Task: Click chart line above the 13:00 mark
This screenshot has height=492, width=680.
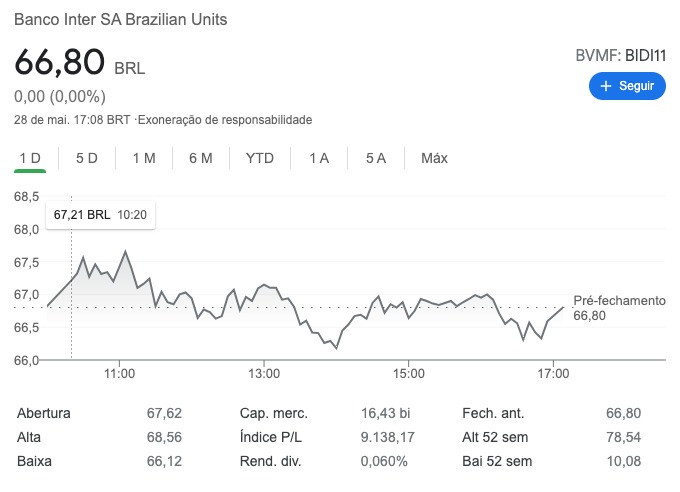Action: (x=264, y=285)
